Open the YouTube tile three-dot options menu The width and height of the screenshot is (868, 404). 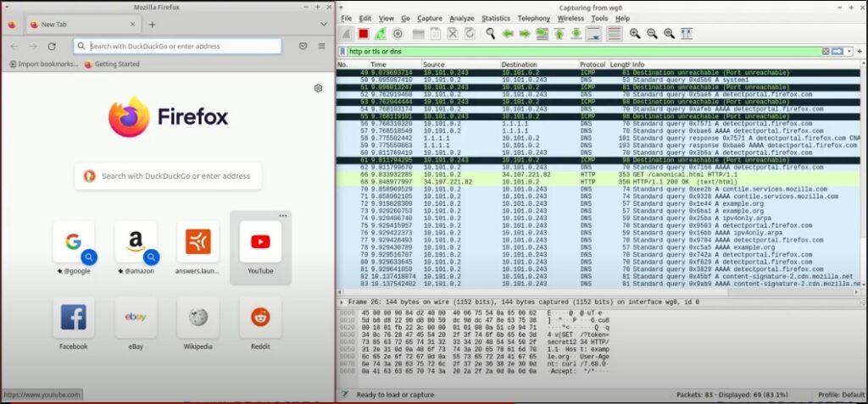tap(283, 216)
